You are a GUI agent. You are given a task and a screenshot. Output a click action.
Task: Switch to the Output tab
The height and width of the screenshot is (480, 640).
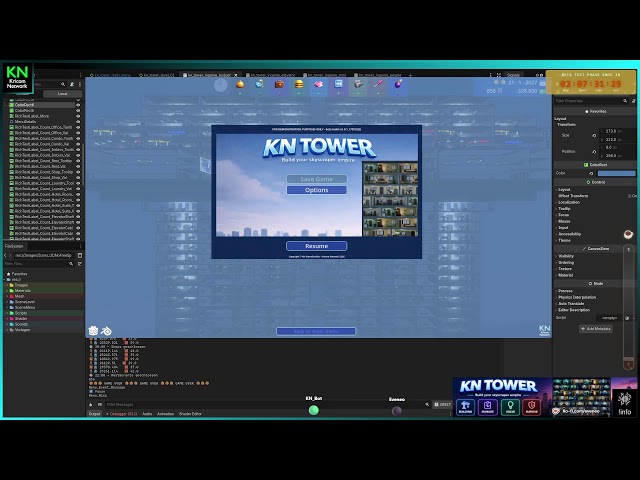[x=94, y=414]
